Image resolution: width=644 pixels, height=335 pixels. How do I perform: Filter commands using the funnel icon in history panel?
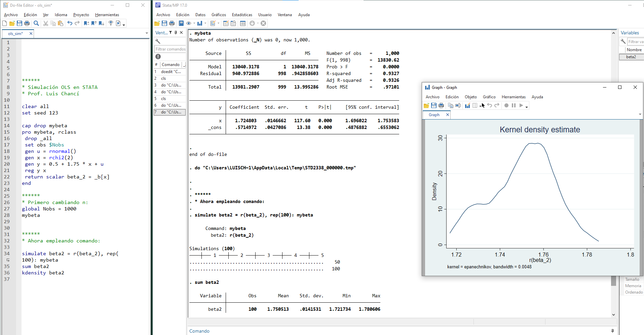(x=171, y=33)
